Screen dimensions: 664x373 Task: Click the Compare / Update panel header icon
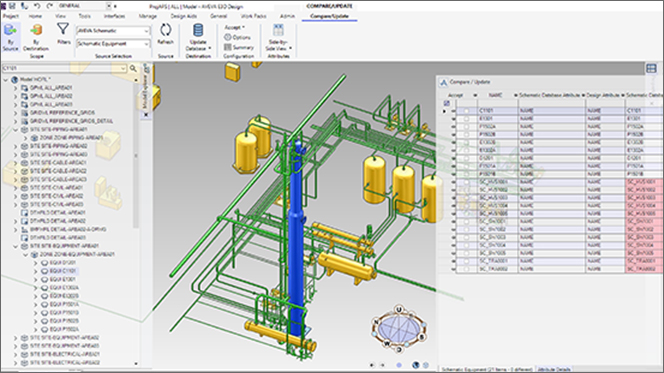(443, 82)
